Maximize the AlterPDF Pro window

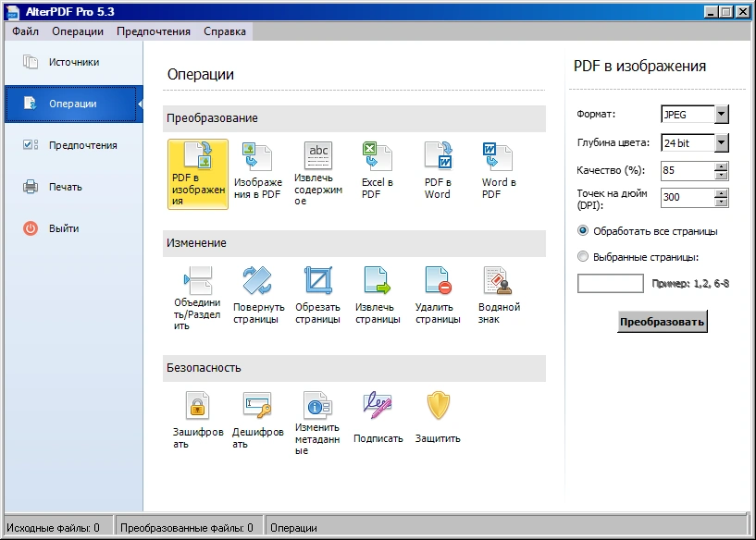(x=725, y=12)
